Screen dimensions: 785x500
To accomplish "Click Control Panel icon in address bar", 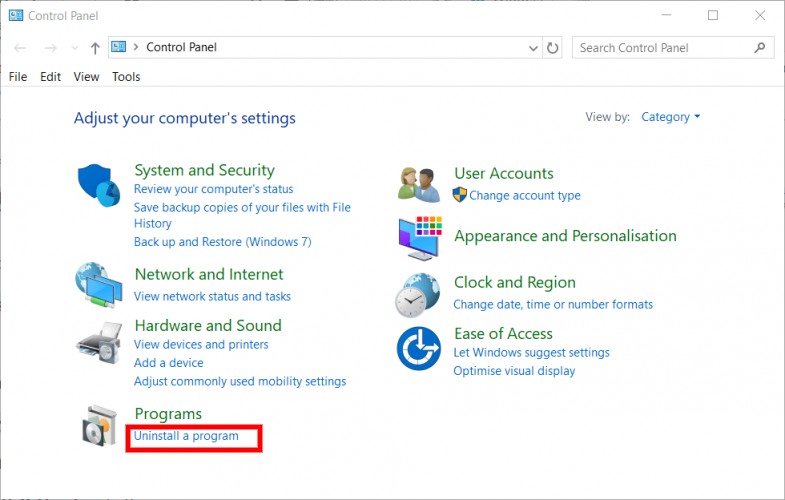I will 119,47.
